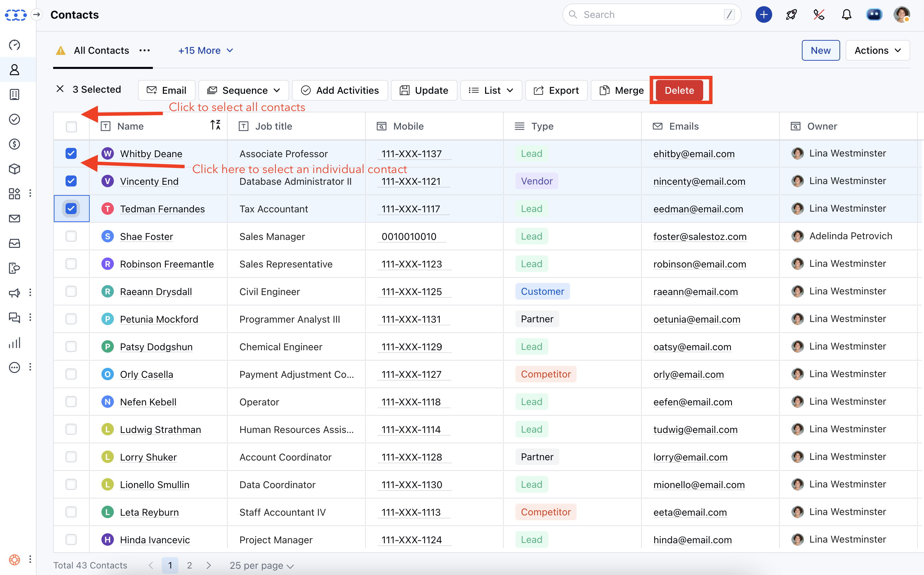Open the deals dollar sidebar icon
The height and width of the screenshot is (575, 924).
click(14, 144)
